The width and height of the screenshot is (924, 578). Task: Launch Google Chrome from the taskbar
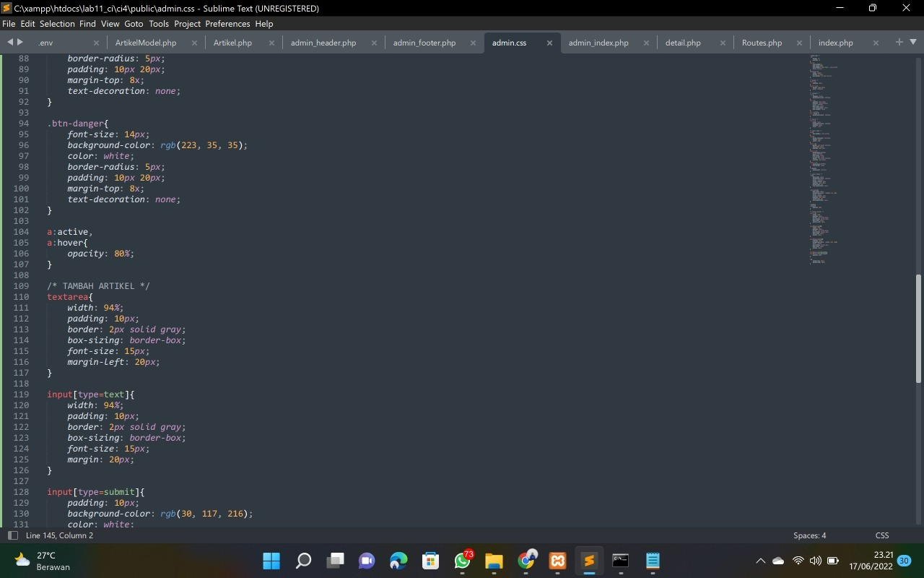point(526,561)
